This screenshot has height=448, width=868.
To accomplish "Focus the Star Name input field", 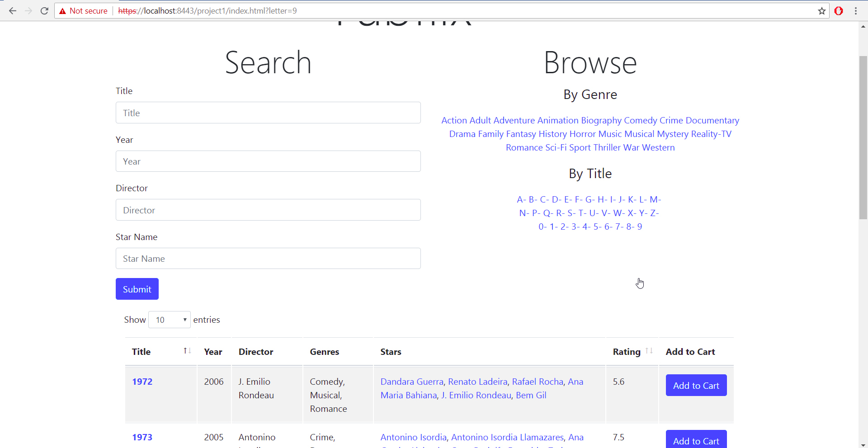I will pyautogui.click(x=268, y=259).
